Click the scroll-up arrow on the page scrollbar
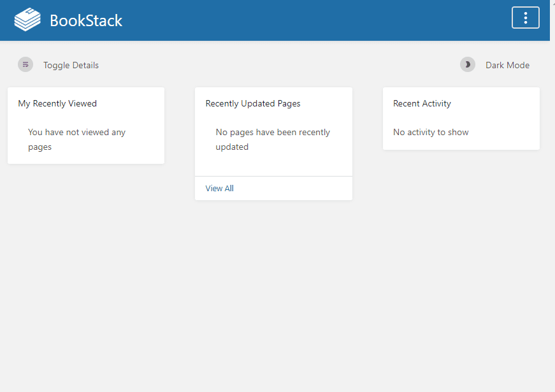555x392 pixels. click(552, 3)
